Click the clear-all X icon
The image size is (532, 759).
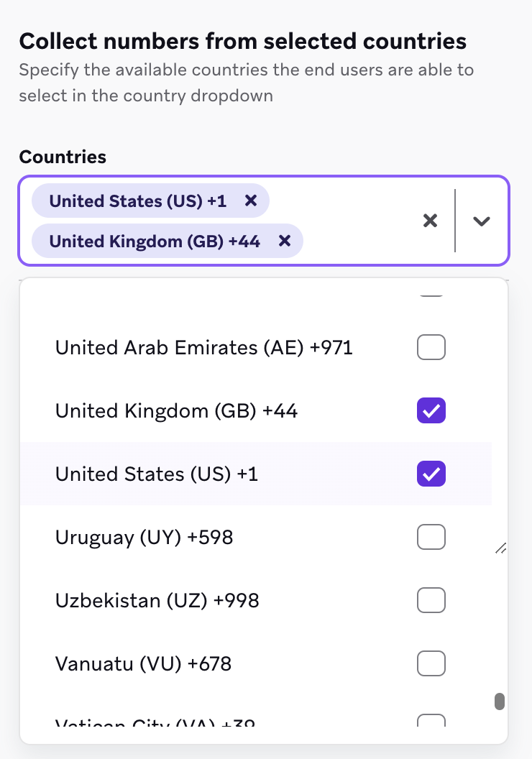click(430, 221)
